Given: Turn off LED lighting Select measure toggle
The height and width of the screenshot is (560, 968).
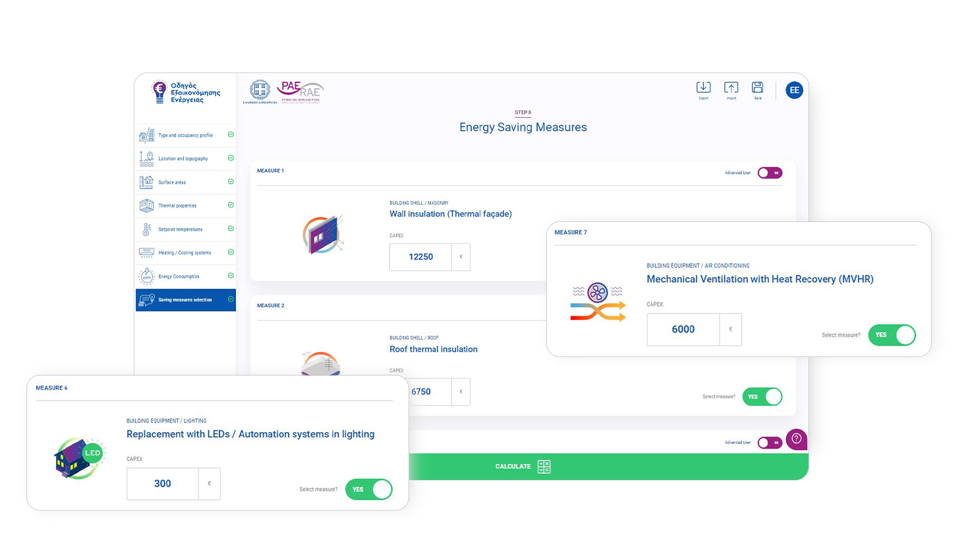Looking at the screenshot, I should click(x=368, y=490).
